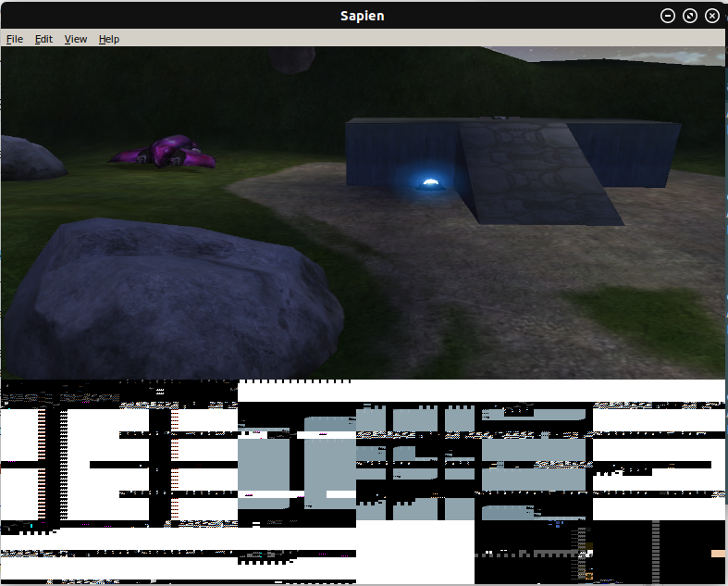
Task: Select the large foreground boulder
Action: click(x=174, y=298)
